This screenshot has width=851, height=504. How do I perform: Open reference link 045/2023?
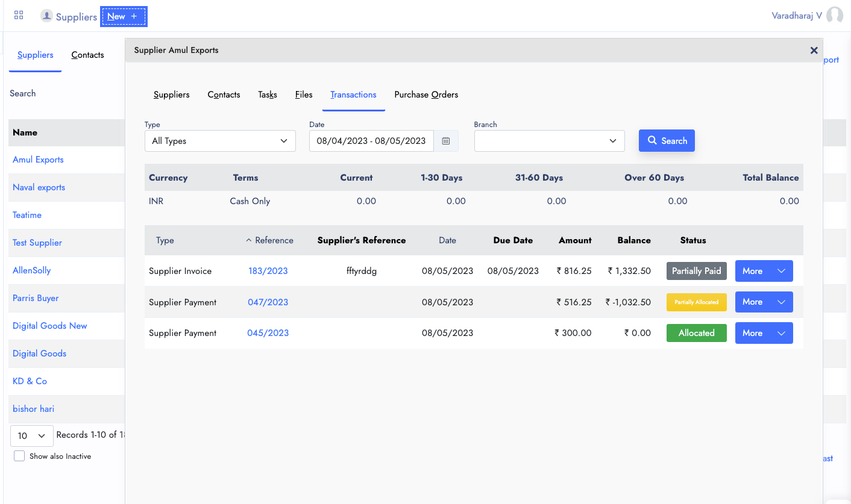(x=268, y=333)
